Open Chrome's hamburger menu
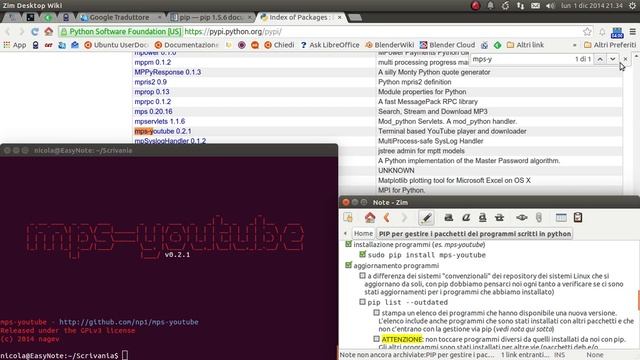The width and height of the screenshot is (640, 360). click(x=633, y=31)
